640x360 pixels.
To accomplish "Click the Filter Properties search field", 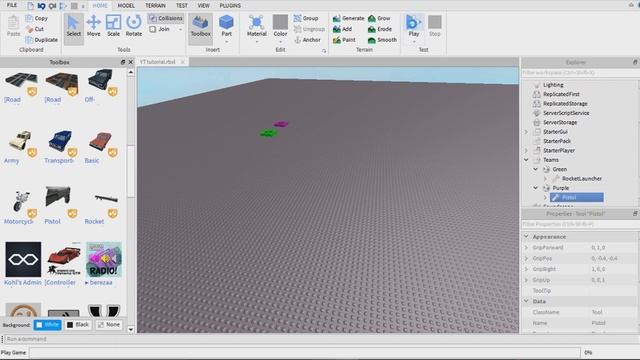I will [580, 224].
